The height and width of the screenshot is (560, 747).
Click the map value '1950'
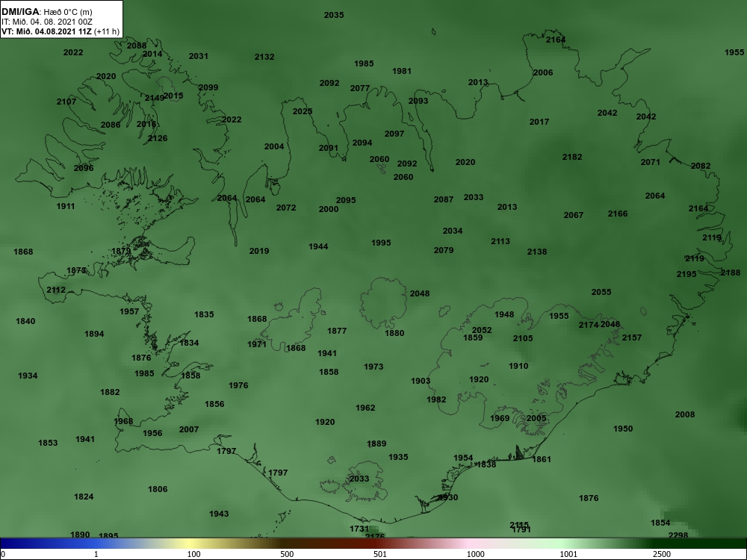[x=623, y=429]
